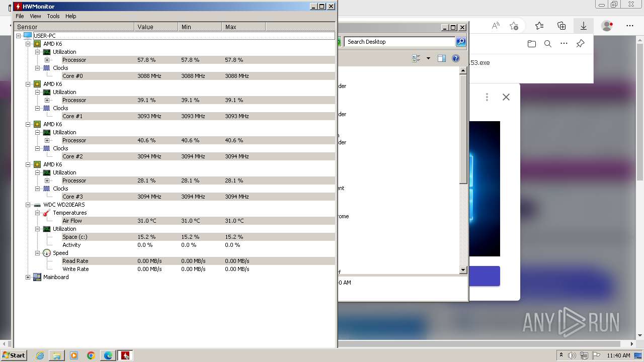Click the Explorer scrollbar down arrow
Screen dimensions: 644x362
(463, 270)
